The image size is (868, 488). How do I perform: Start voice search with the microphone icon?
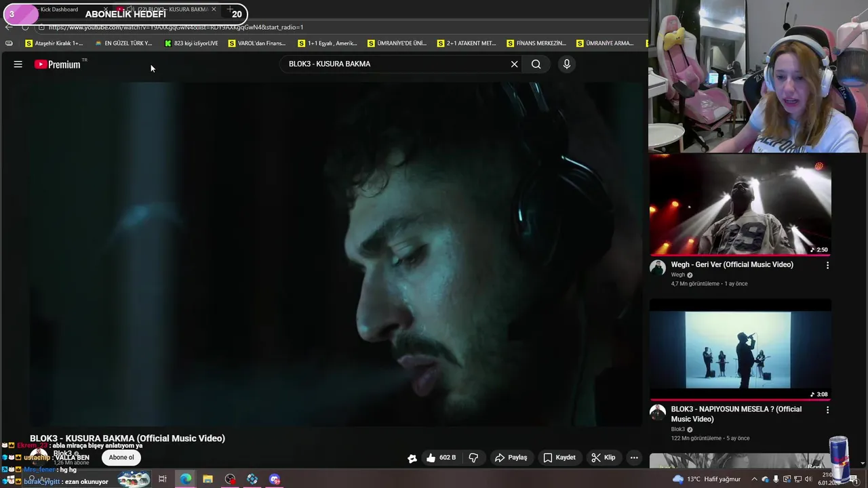coord(567,64)
